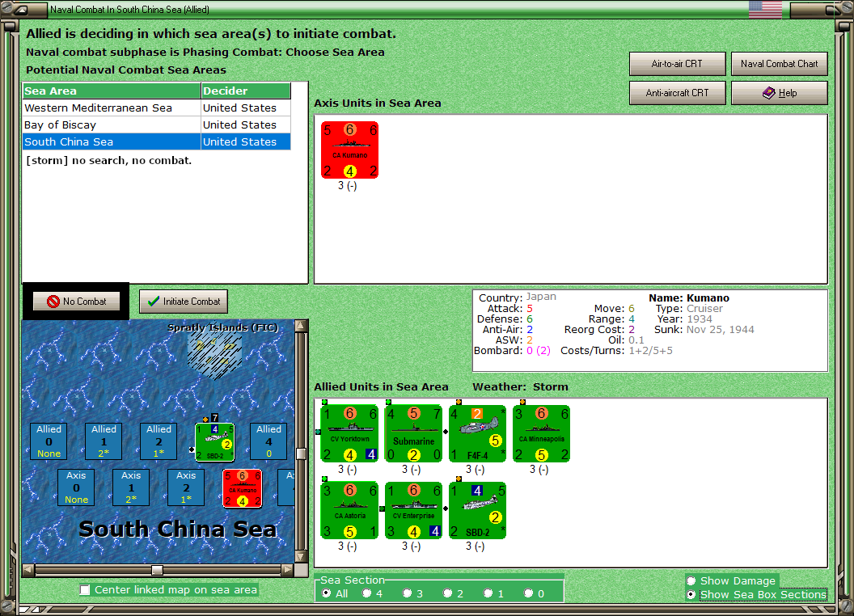Image resolution: width=854 pixels, height=616 pixels.
Task: Select the Allied Submarine unit
Action: coord(413,433)
